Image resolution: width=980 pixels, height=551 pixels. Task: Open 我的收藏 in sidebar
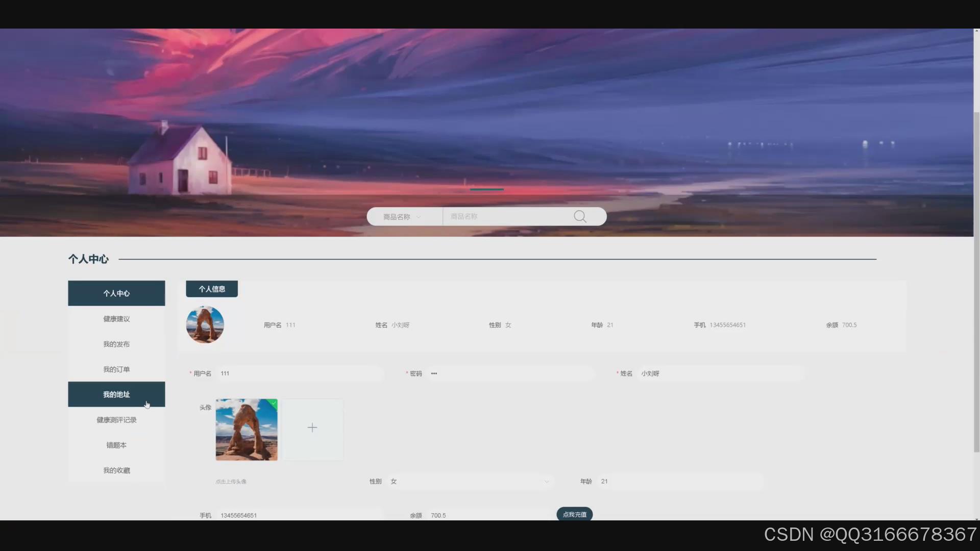[116, 470]
